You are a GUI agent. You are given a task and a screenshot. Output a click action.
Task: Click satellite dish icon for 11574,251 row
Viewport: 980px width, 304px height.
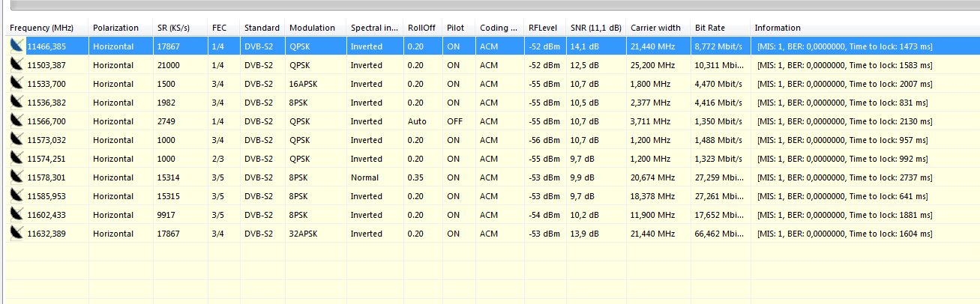16,159
